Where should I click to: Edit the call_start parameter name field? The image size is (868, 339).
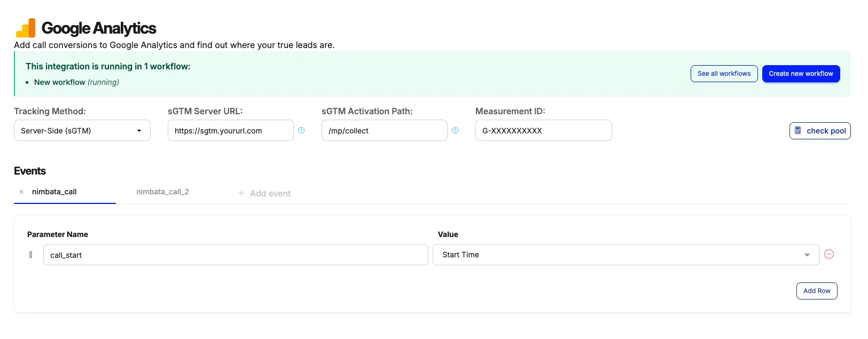point(236,255)
